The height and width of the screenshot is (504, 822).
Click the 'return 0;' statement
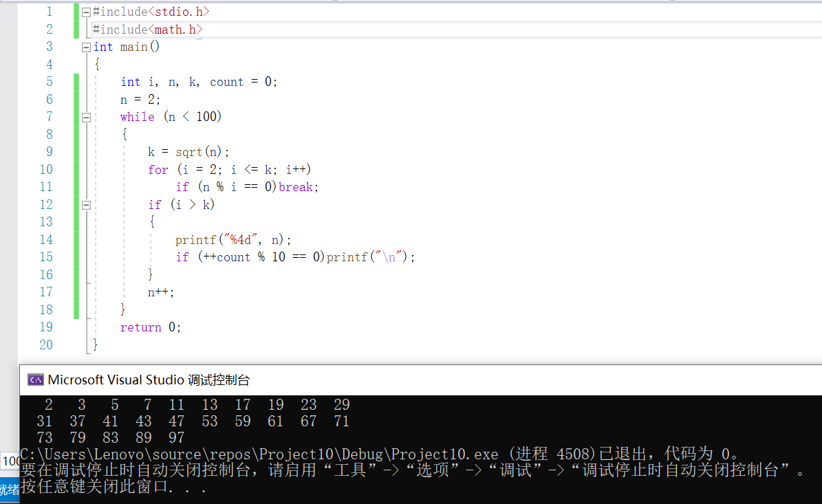tap(151, 327)
